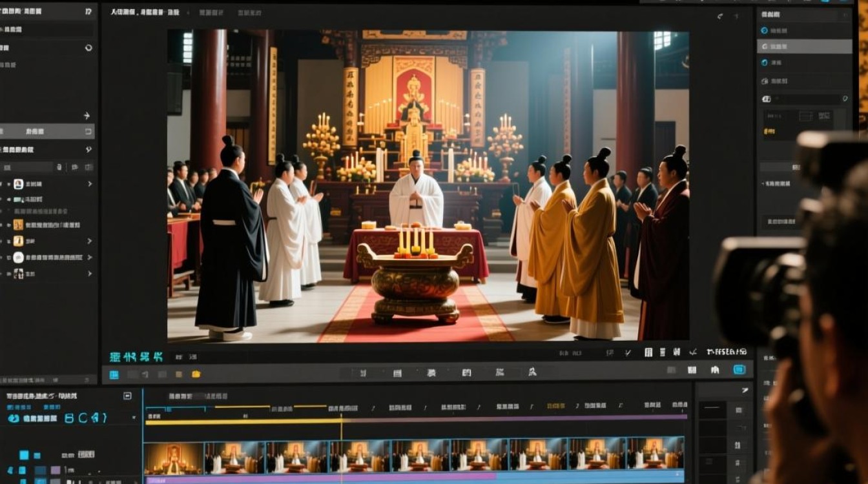Click the cyan-outlined icon right of the preview toolbar

click(x=739, y=370)
